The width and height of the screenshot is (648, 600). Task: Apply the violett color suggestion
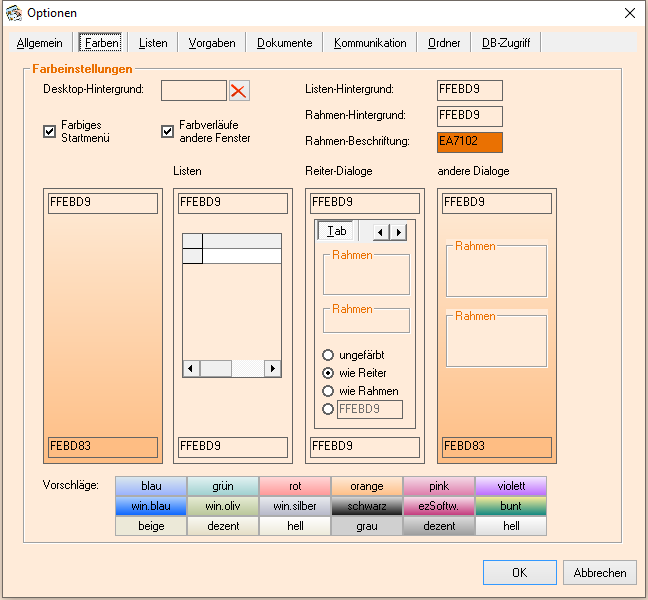point(511,486)
